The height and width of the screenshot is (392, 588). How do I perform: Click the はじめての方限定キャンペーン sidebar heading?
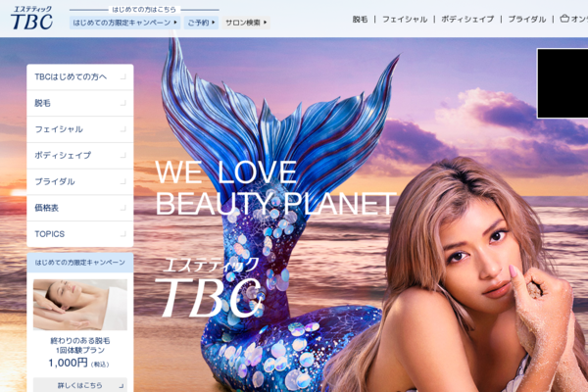click(80, 263)
